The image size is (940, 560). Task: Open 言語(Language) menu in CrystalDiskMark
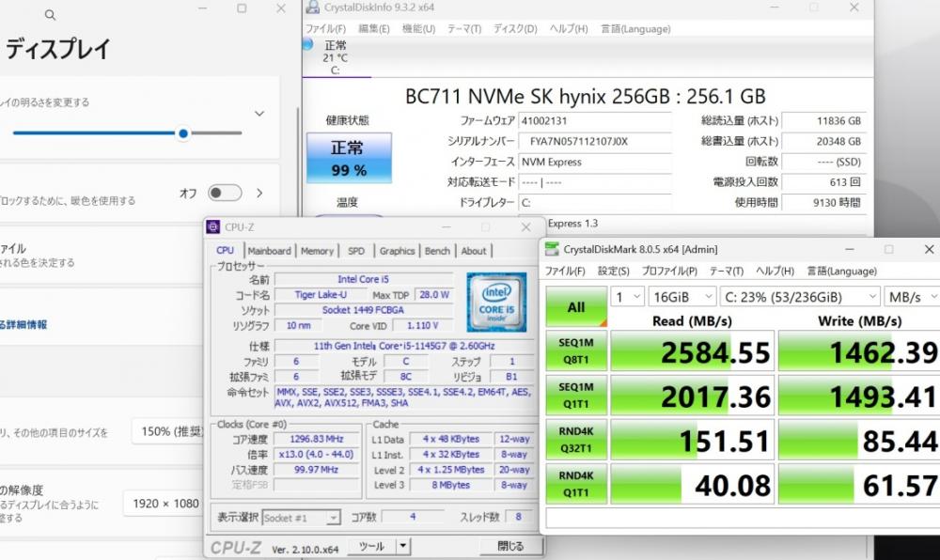pos(841,271)
